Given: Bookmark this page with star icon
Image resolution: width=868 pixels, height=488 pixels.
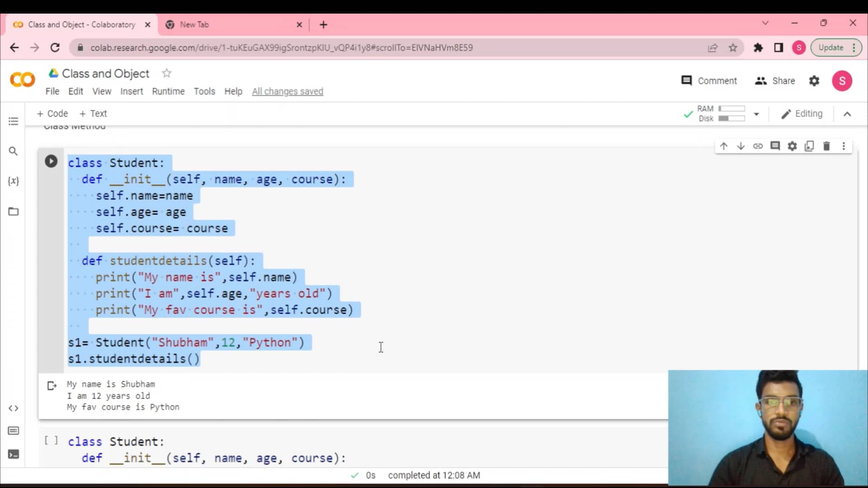Looking at the screenshot, I should [733, 47].
